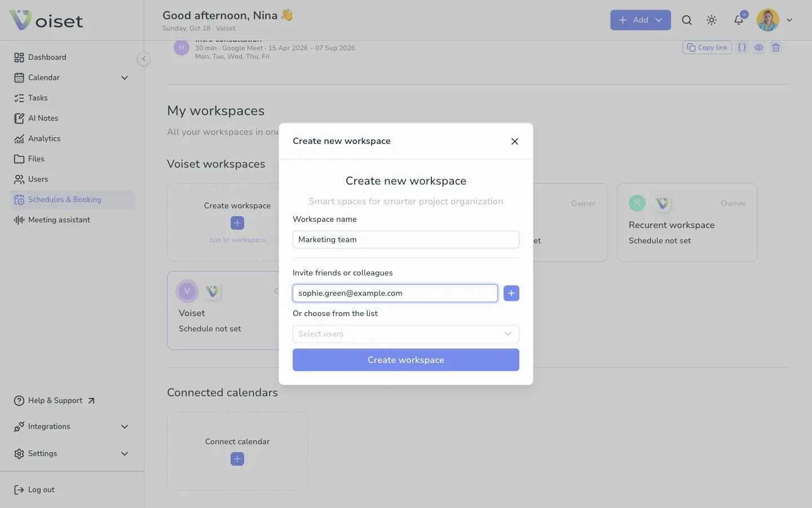812x508 pixels.
Task: Open Dashboard in the sidebar
Action: click(72, 57)
